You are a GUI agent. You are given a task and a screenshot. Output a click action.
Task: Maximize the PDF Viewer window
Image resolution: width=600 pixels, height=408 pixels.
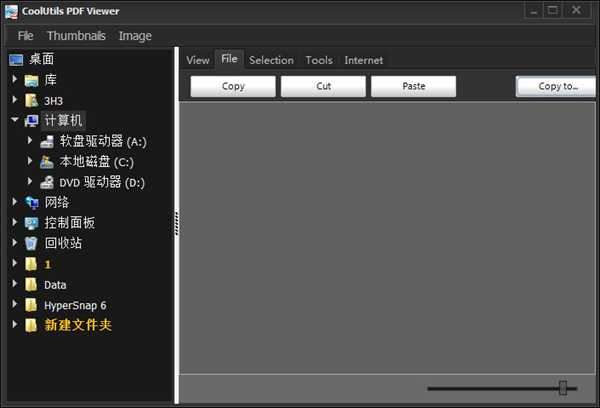click(553, 11)
